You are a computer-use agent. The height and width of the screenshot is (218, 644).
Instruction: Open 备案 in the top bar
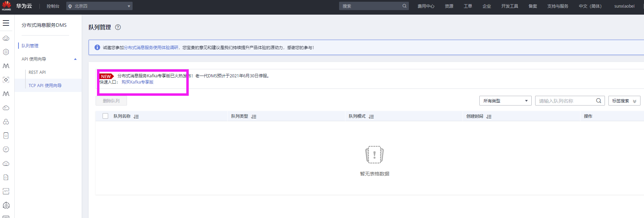(533, 6)
